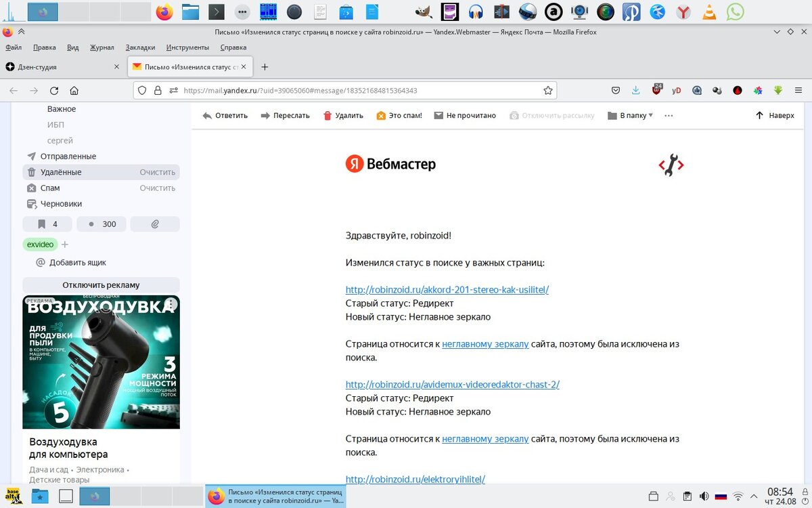Open the Справка menu
This screenshot has height=508, width=812.
coord(233,47)
